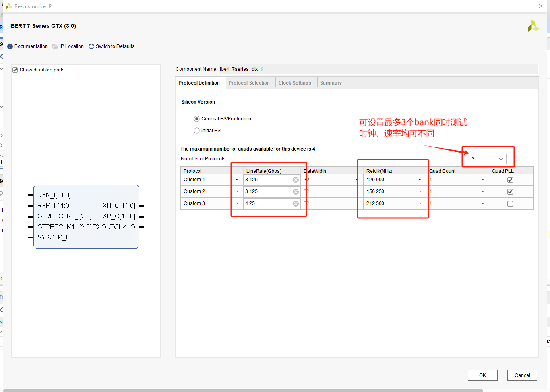This screenshot has height=392, width=550.
Task: Click the OK button
Action: [482, 375]
